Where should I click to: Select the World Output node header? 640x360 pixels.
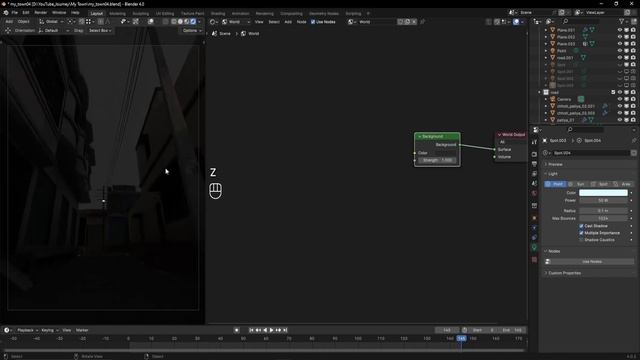tap(511, 135)
